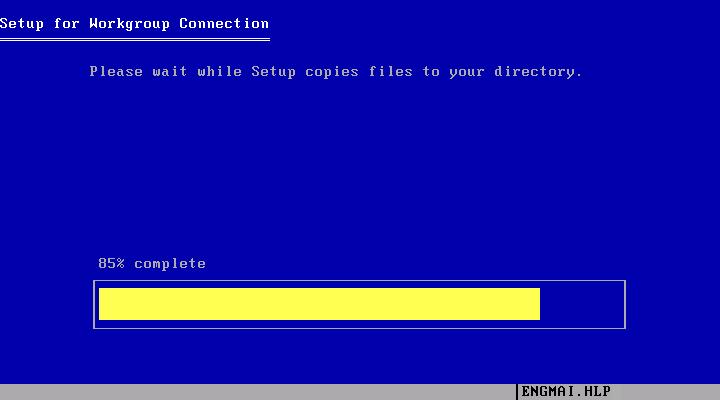Click the word "complete" above the progress bar

170,264
